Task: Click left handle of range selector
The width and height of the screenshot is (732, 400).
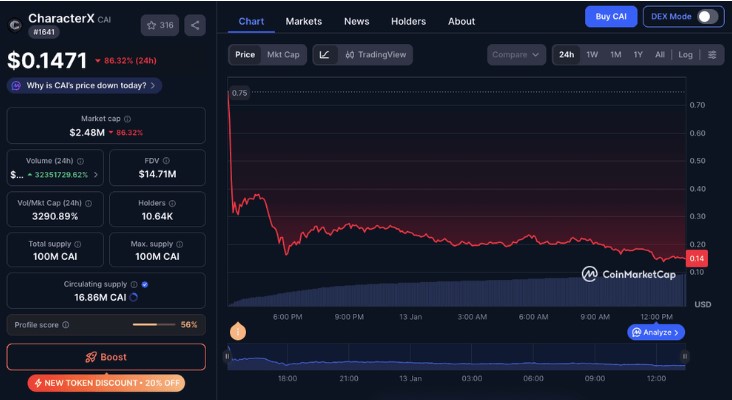Action: tap(227, 357)
